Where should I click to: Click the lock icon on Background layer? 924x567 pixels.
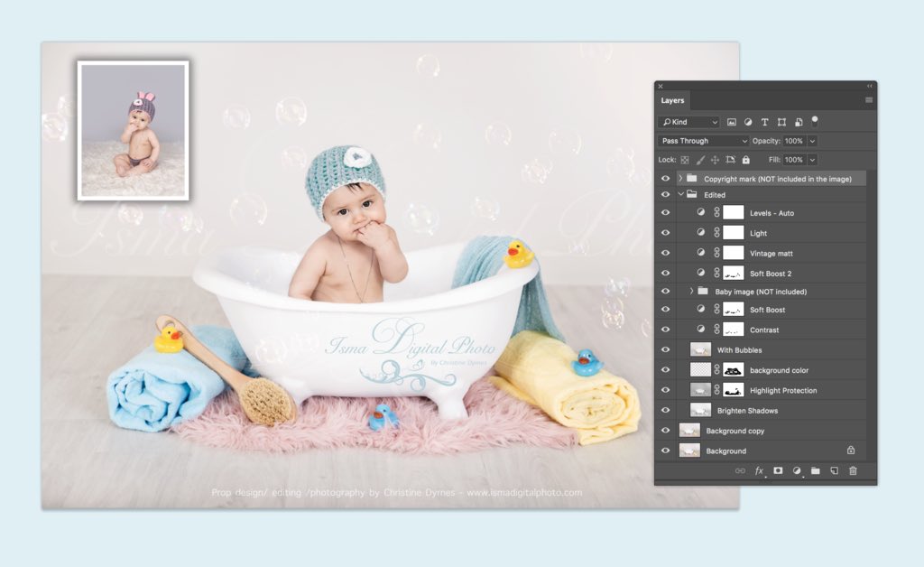tap(851, 451)
